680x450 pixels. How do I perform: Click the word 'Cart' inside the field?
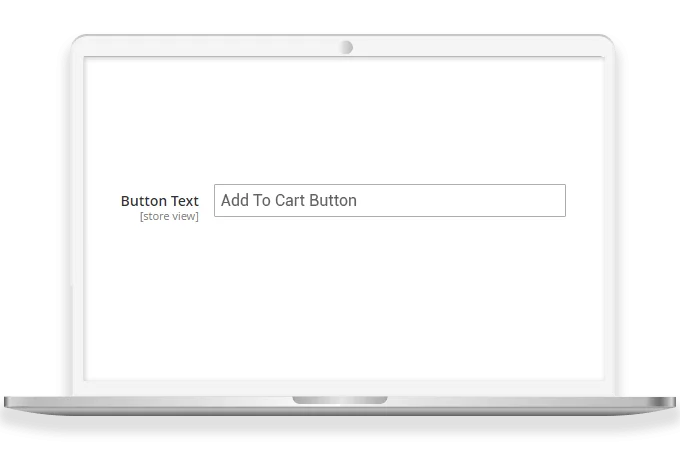point(290,200)
